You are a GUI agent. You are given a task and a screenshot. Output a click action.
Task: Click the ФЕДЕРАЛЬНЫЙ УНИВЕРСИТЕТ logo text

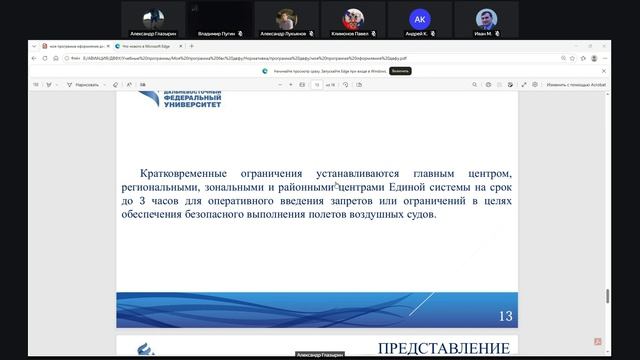(192, 101)
